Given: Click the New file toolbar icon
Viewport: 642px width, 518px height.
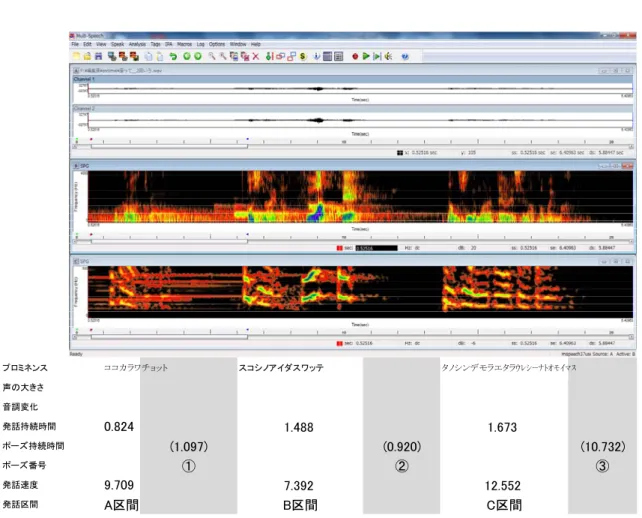Looking at the screenshot, I should pyautogui.click(x=77, y=56).
